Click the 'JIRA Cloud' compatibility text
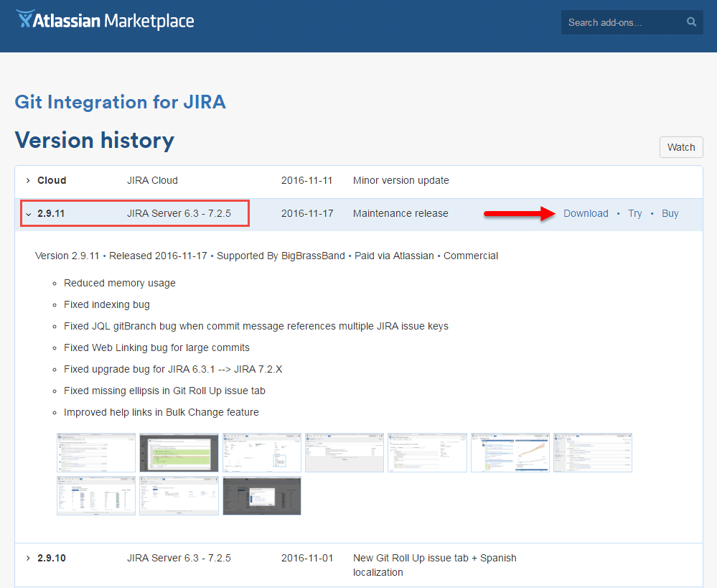Image resolution: width=717 pixels, height=588 pixels. click(x=152, y=180)
